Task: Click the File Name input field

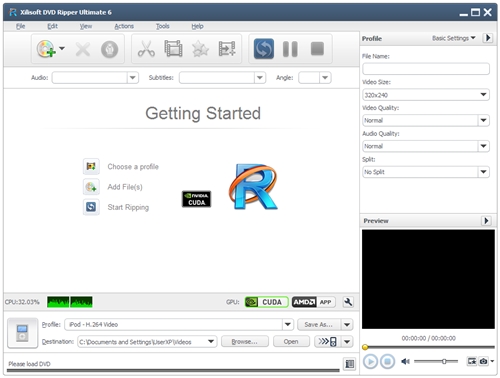Action: [x=426, y=69]
